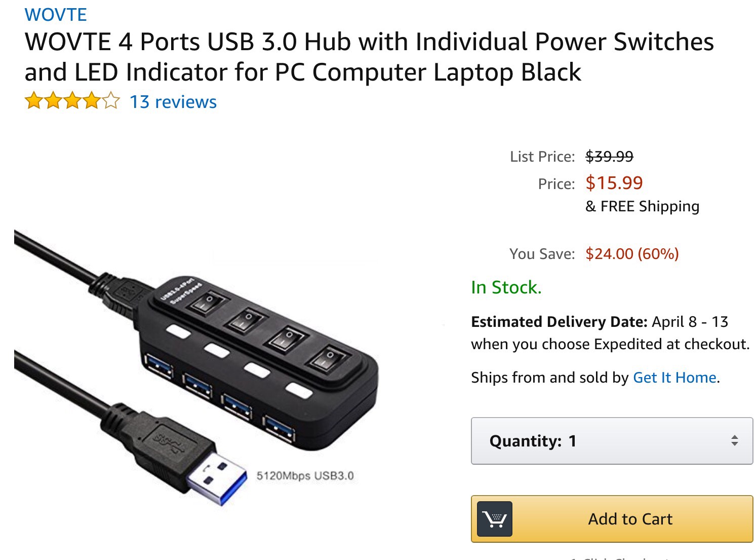Click the 5120Mbps USB3.0 caption
The width and height of the screenshot is (756, 560).
(x=305, y=476)
